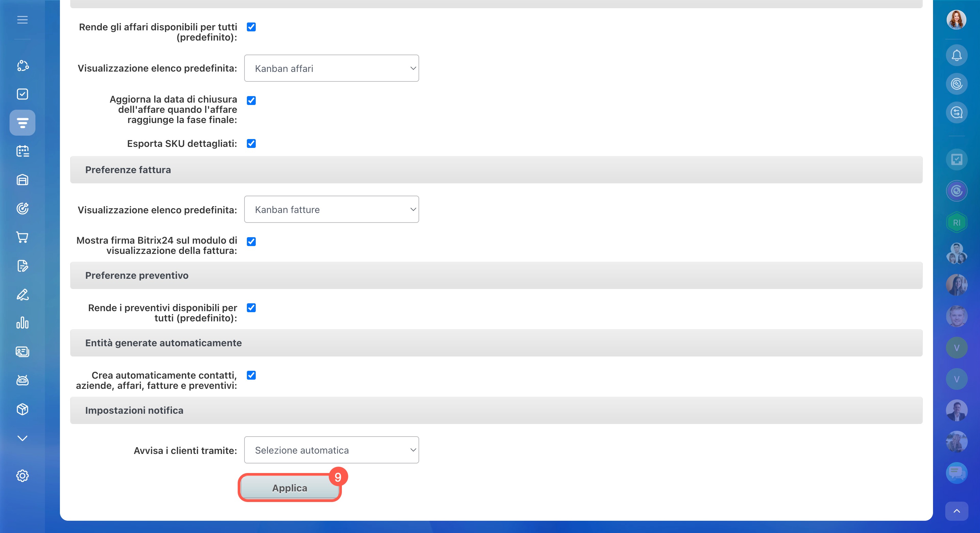Screen dimensions: 980x533
Task: Click the scroll-to-top arrow button
Action: pos(957,511)
